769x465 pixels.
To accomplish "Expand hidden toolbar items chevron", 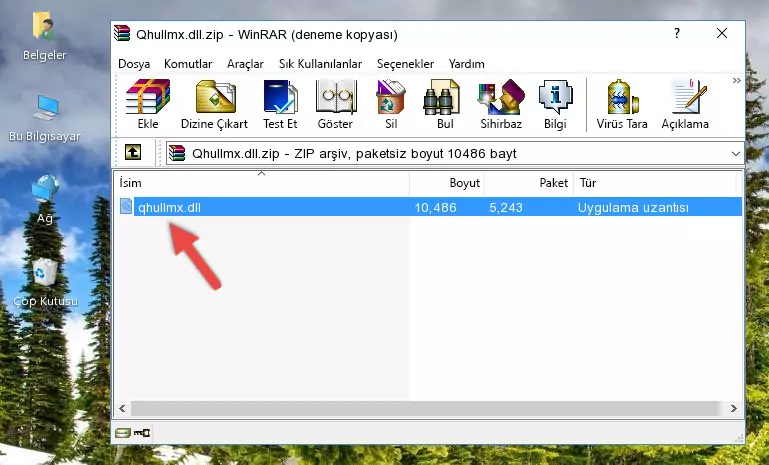I will tap(737, 80).
